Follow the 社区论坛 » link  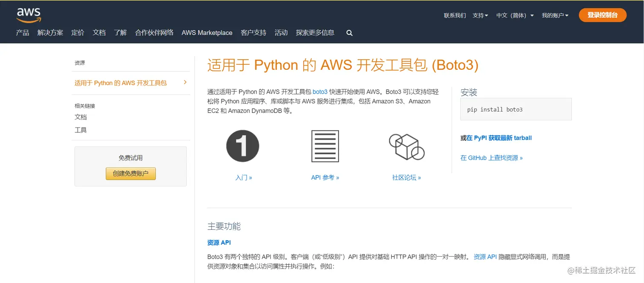click(x=407, y=177)
